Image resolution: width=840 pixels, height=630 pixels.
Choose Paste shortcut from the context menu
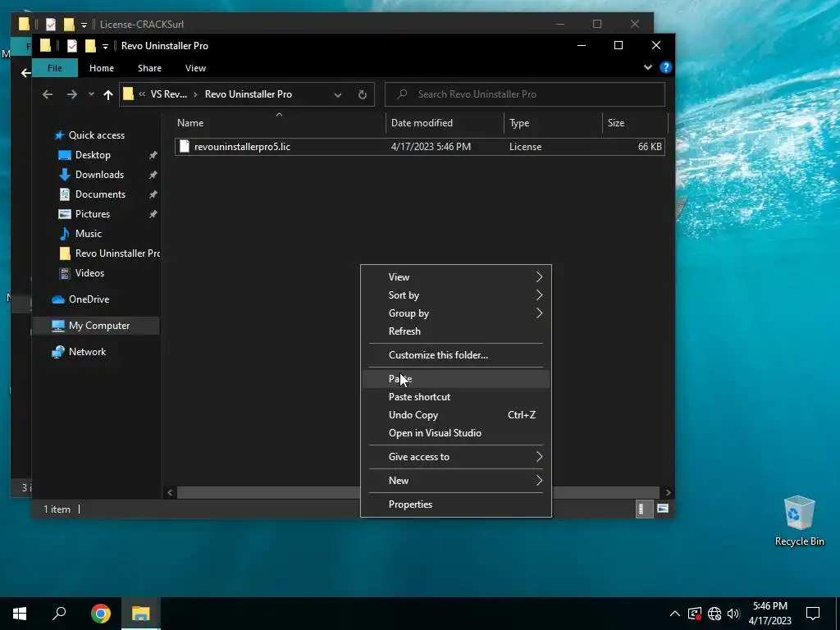click(456, 397)
